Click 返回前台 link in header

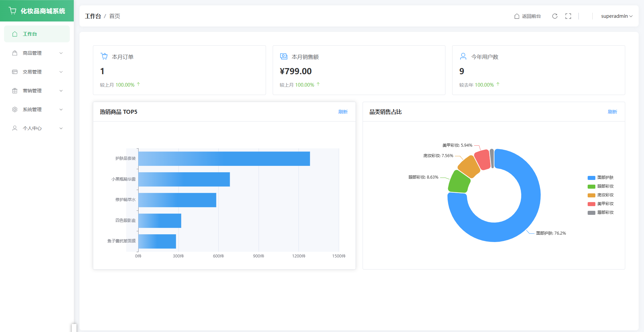coord(528,16)
